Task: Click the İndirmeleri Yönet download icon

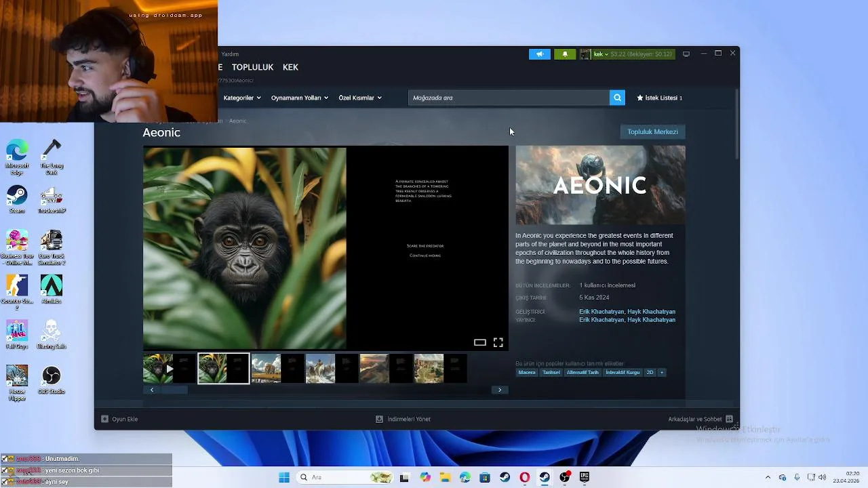Action: [379, 419]
